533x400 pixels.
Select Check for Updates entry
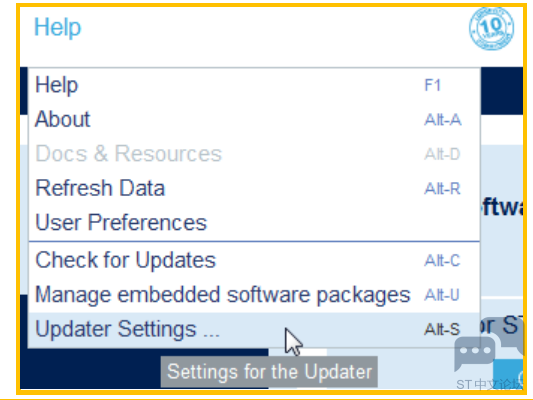(x=254, y=260)
